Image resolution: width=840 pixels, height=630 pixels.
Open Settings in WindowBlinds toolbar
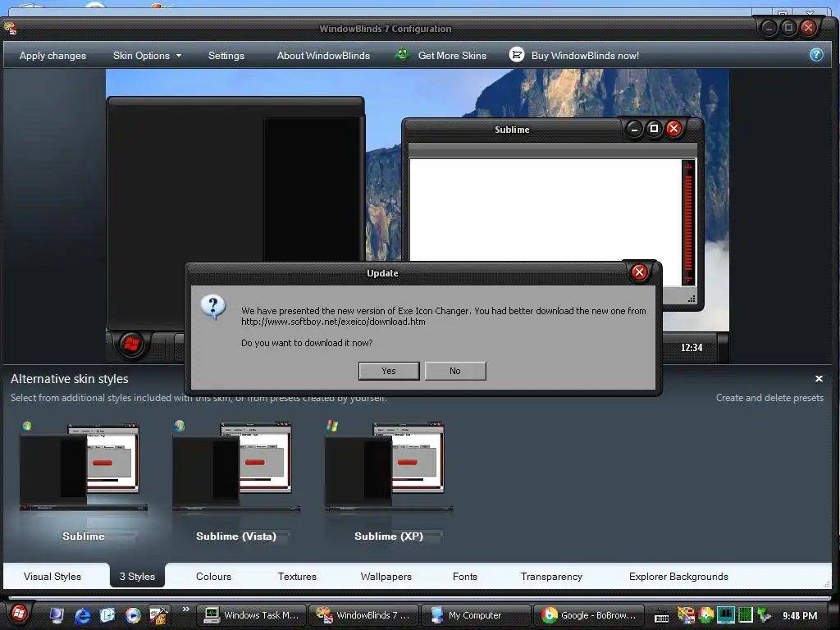tap(226, 56)
